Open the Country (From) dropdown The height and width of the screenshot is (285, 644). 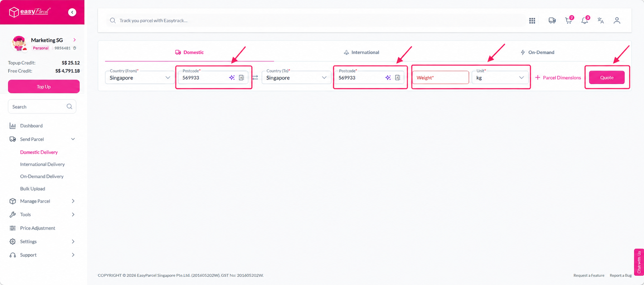[139, 77]
